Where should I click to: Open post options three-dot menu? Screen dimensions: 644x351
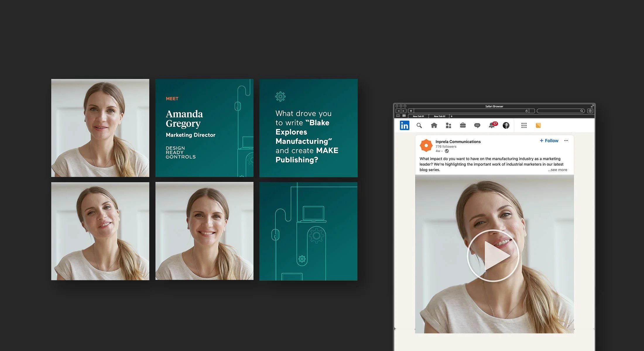[x=566, y=141]
